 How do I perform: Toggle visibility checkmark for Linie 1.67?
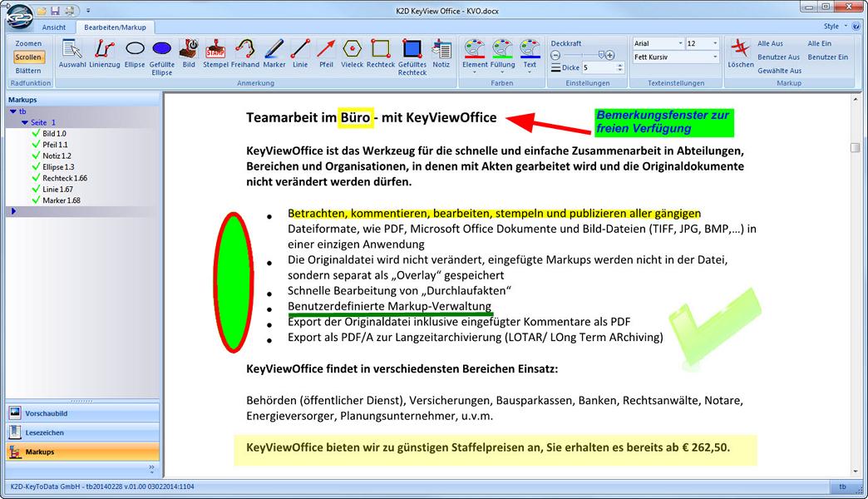tap(36, 189)
